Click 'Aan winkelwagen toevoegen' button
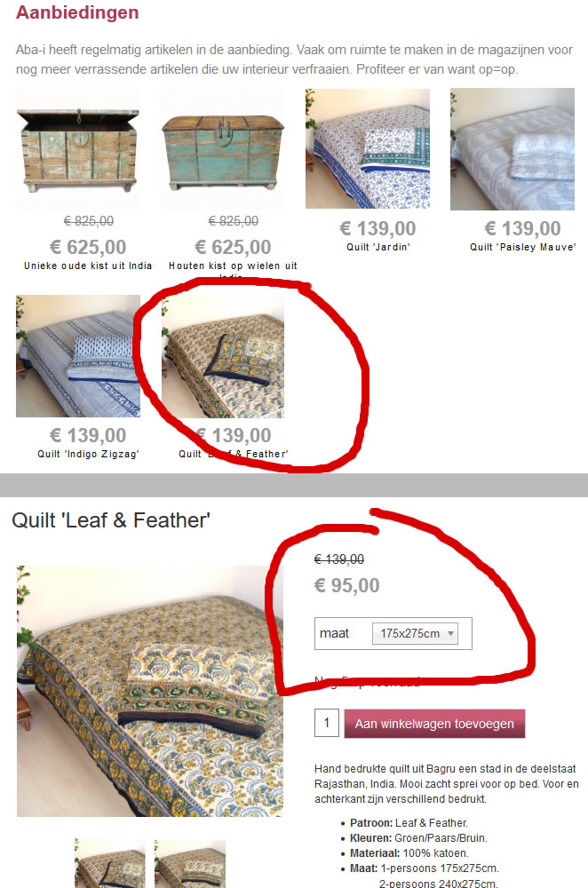This screenshot has width=588, height=888. (x=434, y=723)
